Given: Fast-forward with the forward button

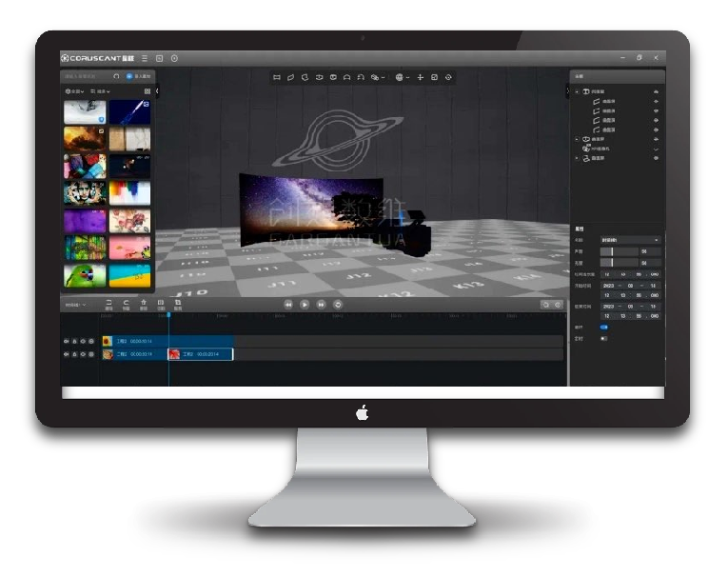Looking at the screenshot, I should click(322, 305).
